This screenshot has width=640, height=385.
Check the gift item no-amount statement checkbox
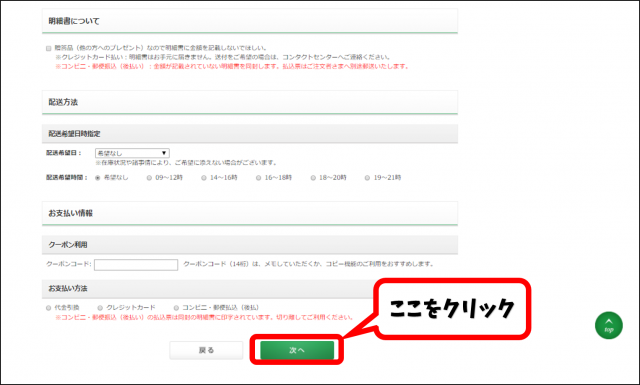(49, 48)
